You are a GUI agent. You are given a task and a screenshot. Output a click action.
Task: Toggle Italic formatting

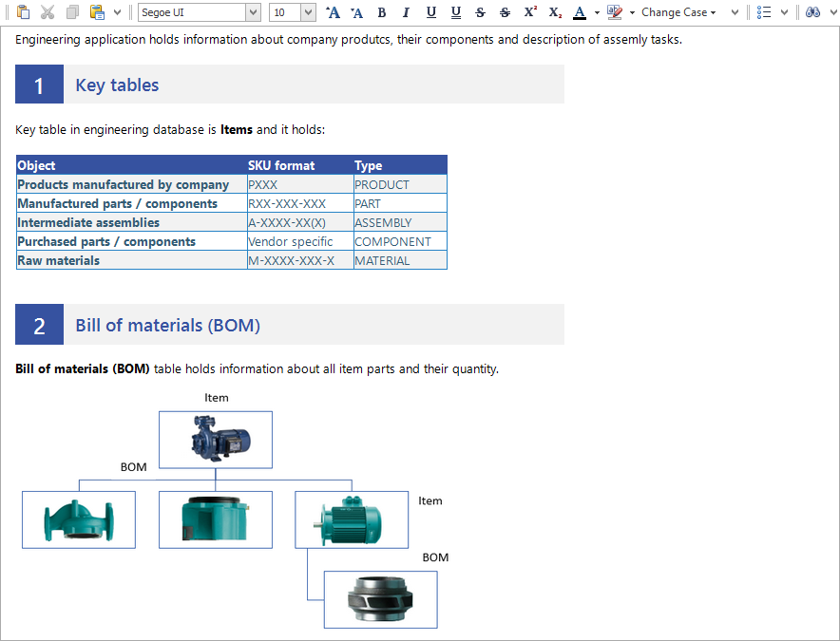click(406, 12)
